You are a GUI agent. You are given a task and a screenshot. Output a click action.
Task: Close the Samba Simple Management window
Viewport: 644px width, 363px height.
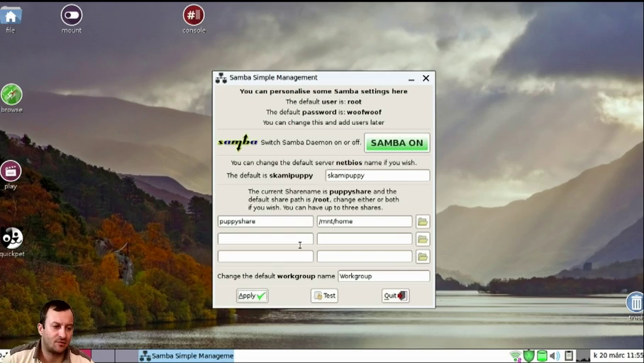point(426,78)
